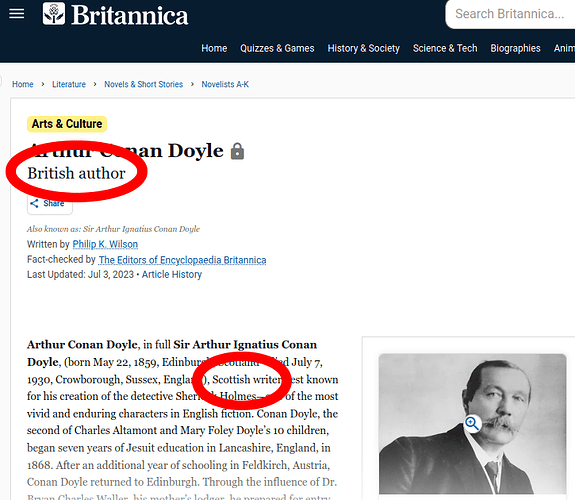Open the Article History link

[172, 274]
